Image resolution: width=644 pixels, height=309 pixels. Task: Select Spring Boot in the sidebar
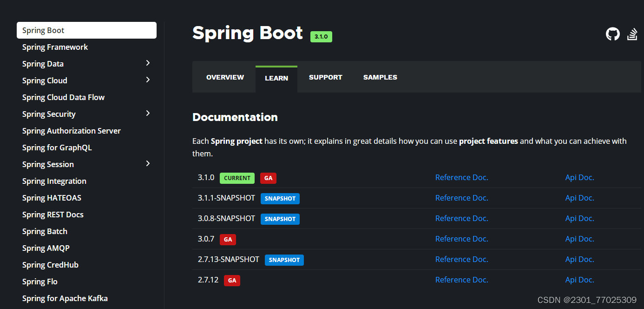click(86, 30)
